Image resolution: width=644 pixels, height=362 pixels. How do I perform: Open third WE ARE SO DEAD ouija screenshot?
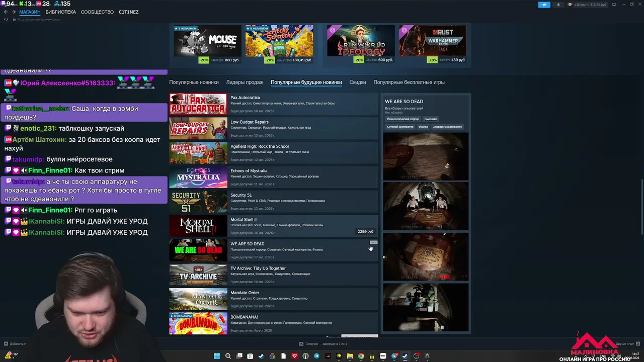426,256
